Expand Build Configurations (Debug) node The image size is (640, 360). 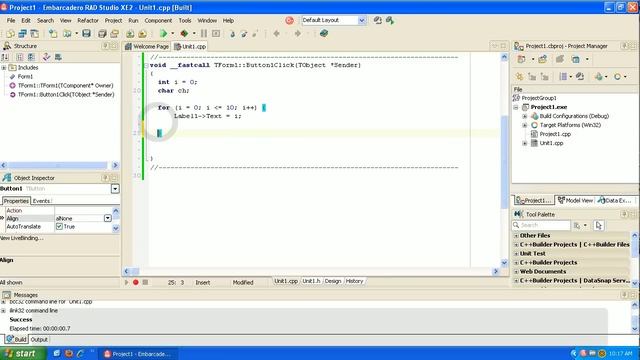click(525, 116)
